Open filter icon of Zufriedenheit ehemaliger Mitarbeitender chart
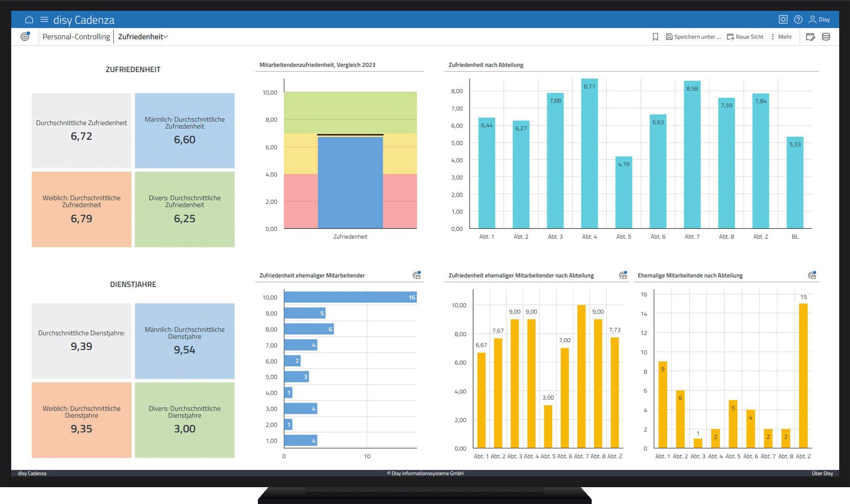850x504 pixels. pyautogui.click(x=417, y=275)
